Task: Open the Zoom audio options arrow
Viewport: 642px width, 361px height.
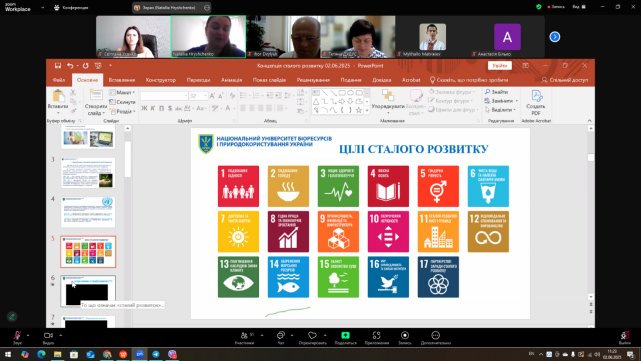Action: [28, 335]
